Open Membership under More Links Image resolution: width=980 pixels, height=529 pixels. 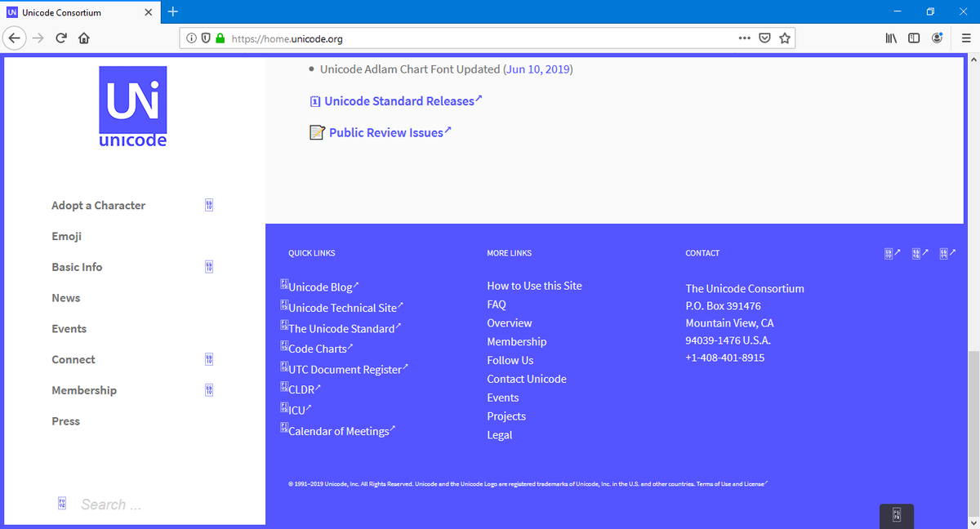click(x=517, y=342)
